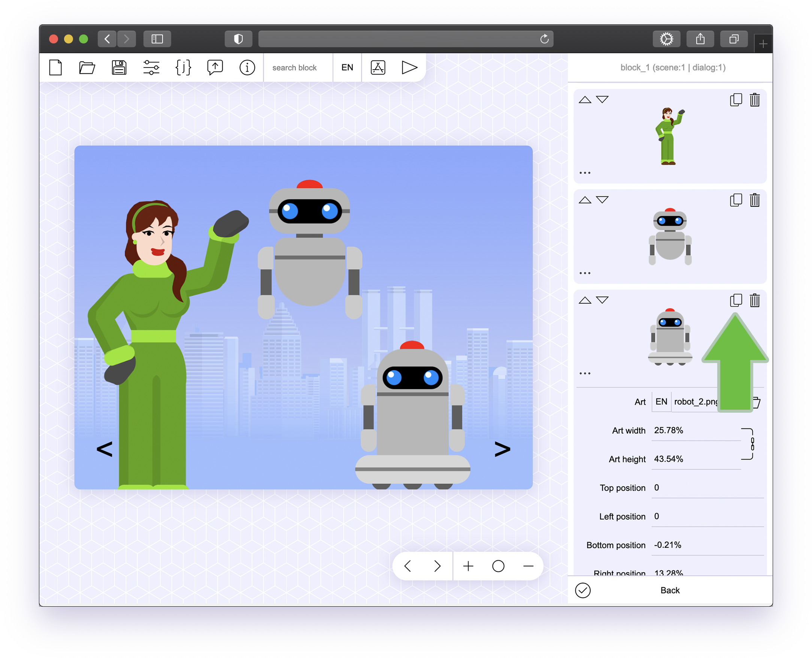Screen dimensions: 812x658
Task: Move the floating robot layer down
Action: click(602, 200)
